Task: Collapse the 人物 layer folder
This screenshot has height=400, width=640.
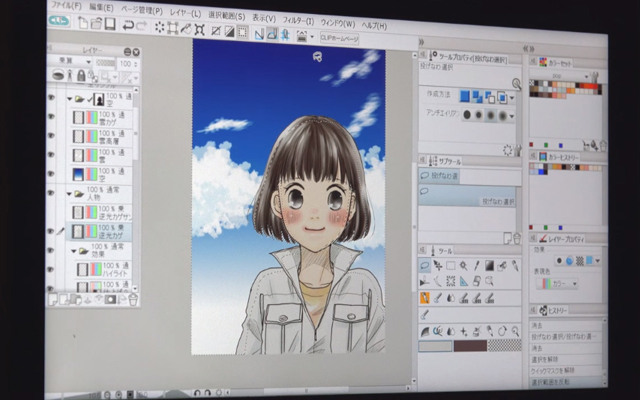Action: [71, 191]
